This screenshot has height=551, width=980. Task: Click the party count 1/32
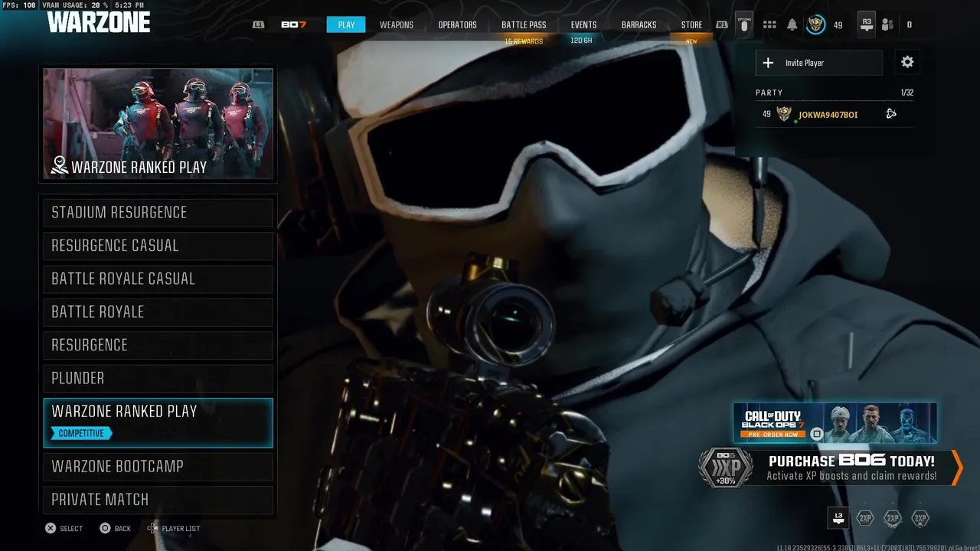coord(907,93)
